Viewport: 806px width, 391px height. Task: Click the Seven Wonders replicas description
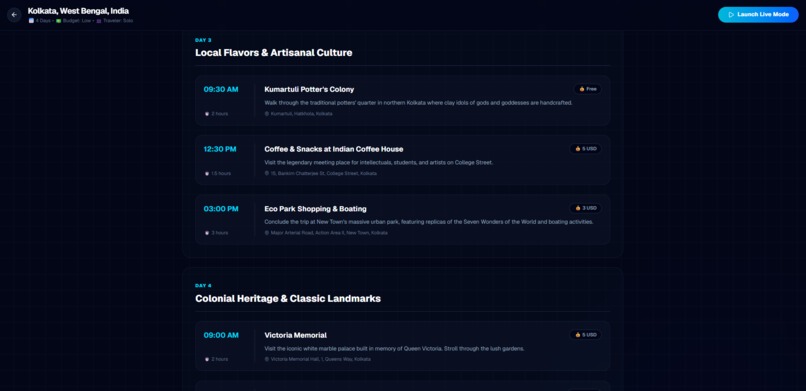[x=429, y=222]
